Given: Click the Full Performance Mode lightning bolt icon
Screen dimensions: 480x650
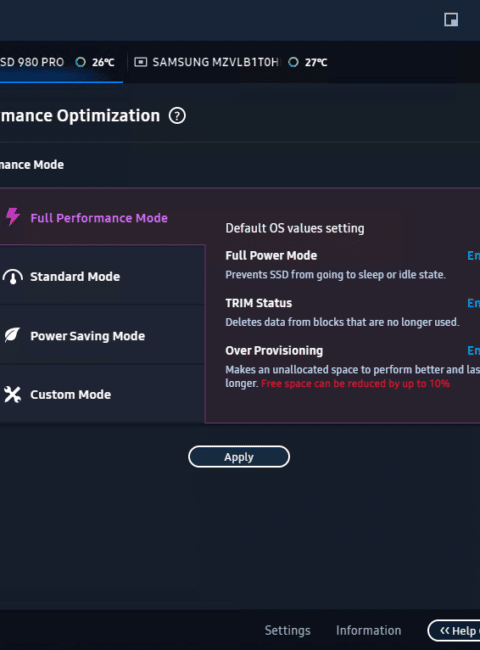Looking at the screenshot, I should pos(13,217).
